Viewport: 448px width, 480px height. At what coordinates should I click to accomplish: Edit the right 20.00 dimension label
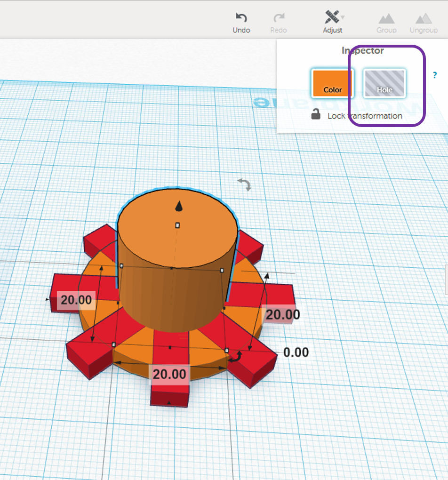tap(282, 314)
